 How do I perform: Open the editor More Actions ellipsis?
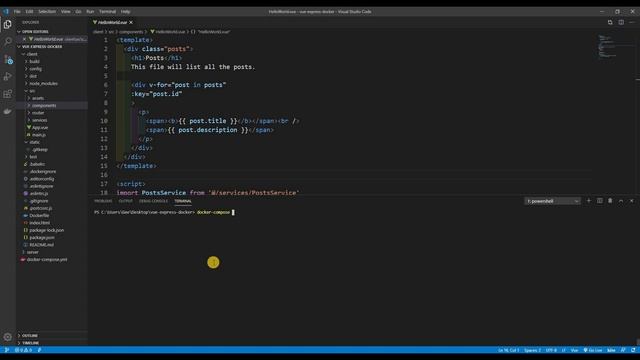pyautogui.click(x=631, y=22)
